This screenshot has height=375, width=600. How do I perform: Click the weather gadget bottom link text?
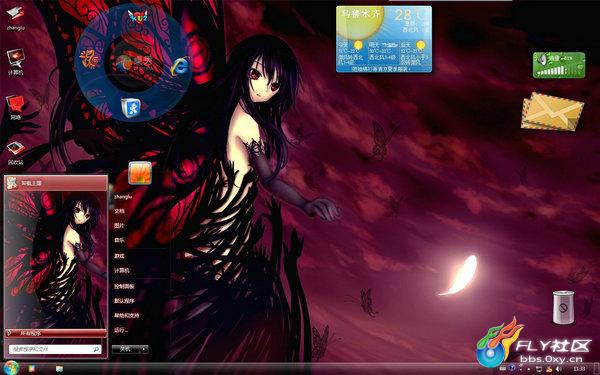coord(383,69)
